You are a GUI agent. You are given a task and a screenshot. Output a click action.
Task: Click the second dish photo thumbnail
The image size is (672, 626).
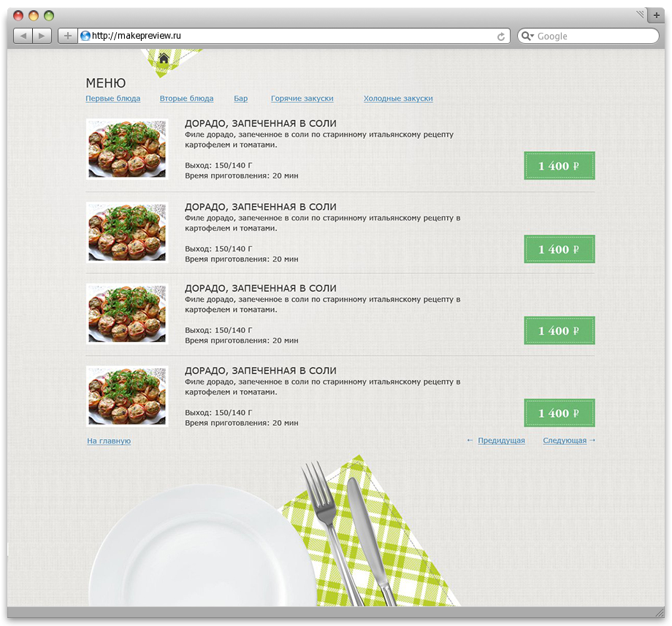point(127,232)
